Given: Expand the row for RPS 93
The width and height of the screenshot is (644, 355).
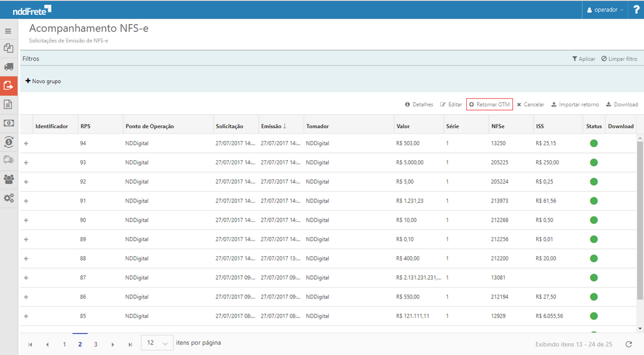Looking at the screenshot, I should click(x=26, y=163).
